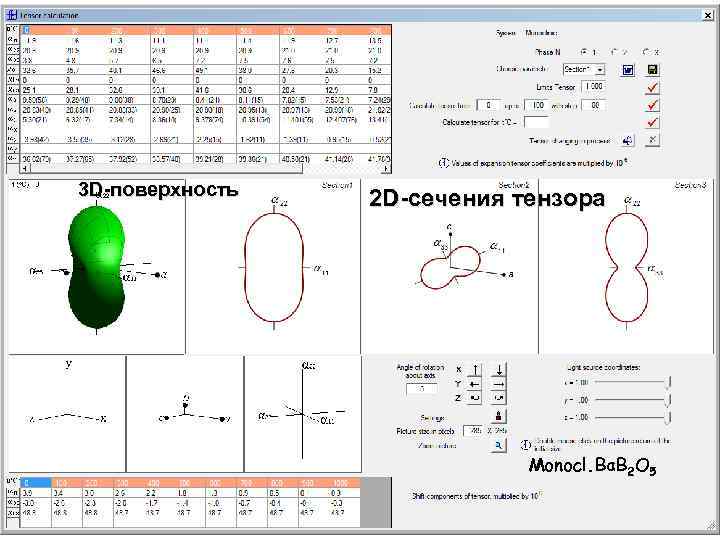
Task: Click the 'up to' temperature input showing 100
Action: (536, 105)
